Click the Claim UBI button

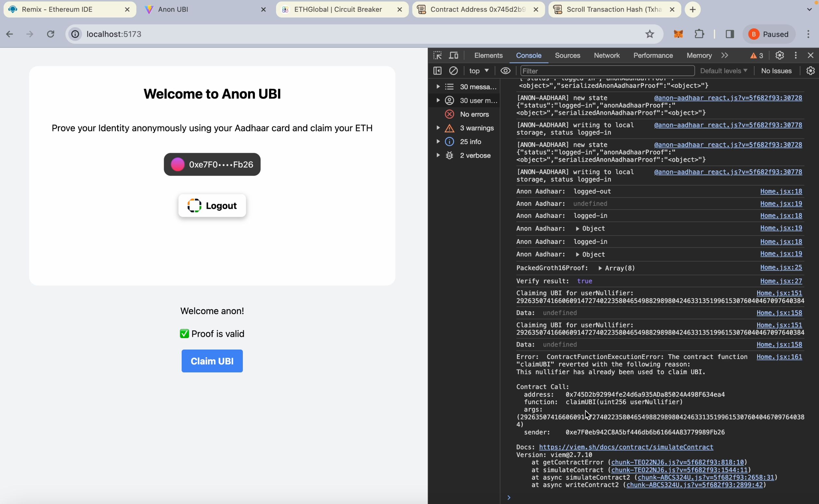pos(212,361)
